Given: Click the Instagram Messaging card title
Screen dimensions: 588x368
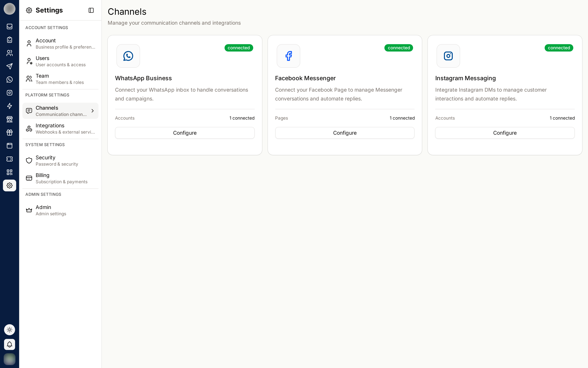Looking at the screenshot, I should click(x=465, y=78).
